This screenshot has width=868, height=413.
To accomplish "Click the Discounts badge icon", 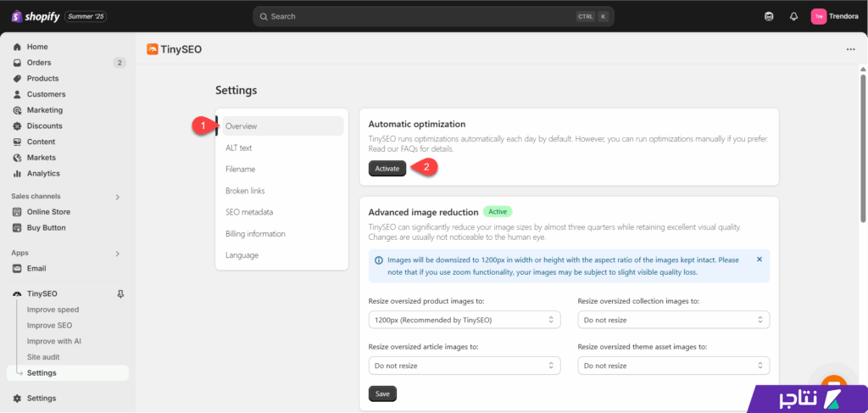I will pos(17,126).
